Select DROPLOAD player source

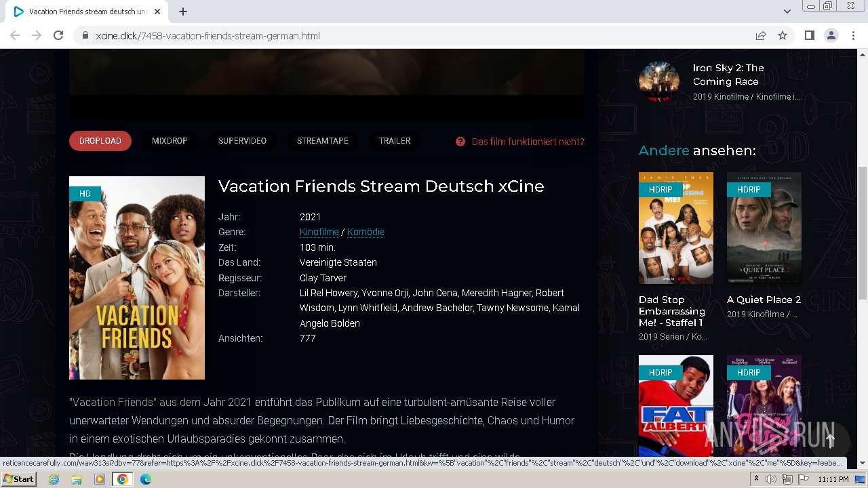100,141
